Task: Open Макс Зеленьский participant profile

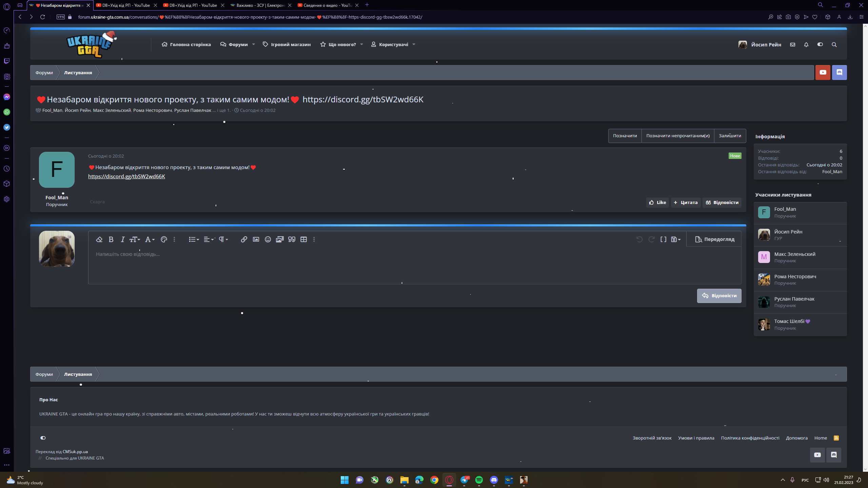Action: click(x=794, y=254)
